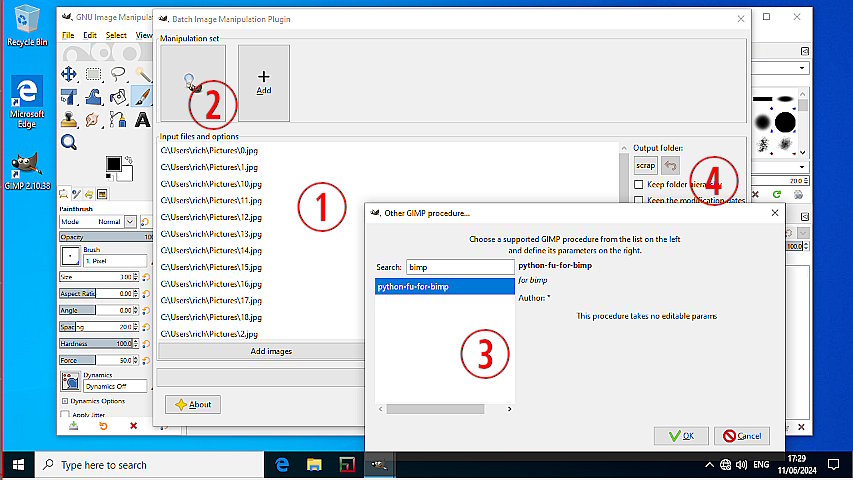The image size is (853, 480).
Task: Select the Paintbrush tool
Action: point(142,97)
